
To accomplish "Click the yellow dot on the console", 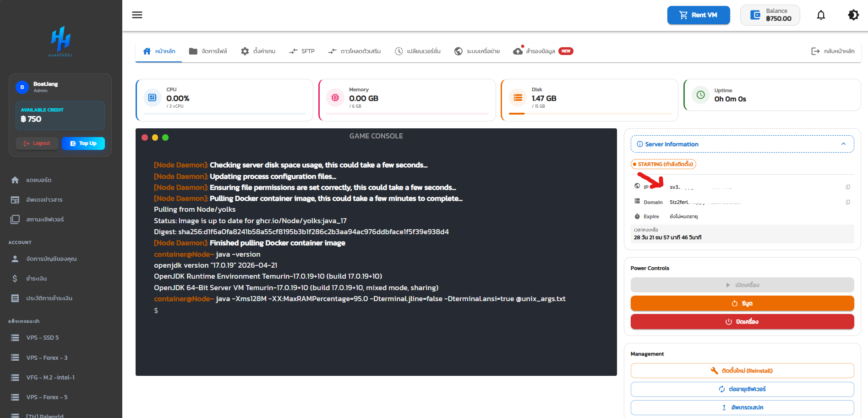I will click(155, 137).
